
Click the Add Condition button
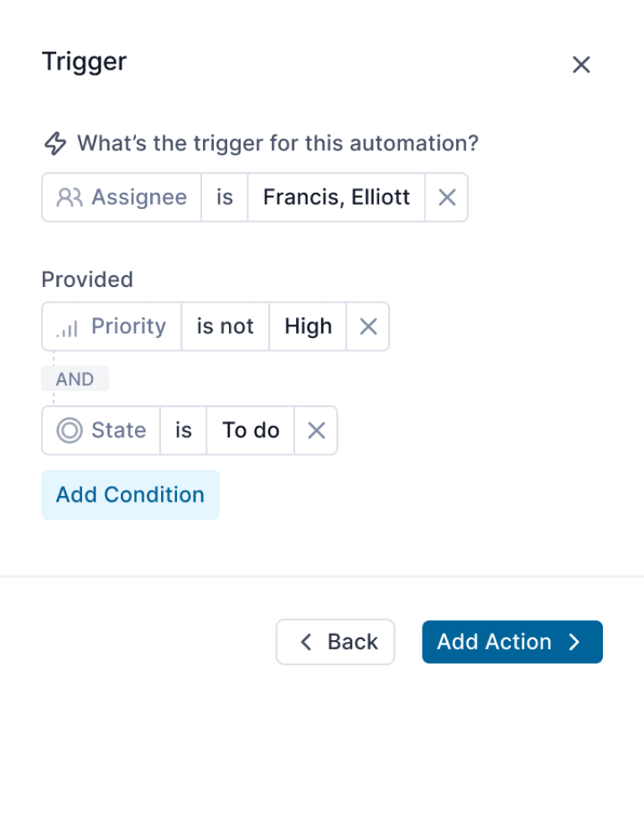pyautogui.click(x=130, y=495)
